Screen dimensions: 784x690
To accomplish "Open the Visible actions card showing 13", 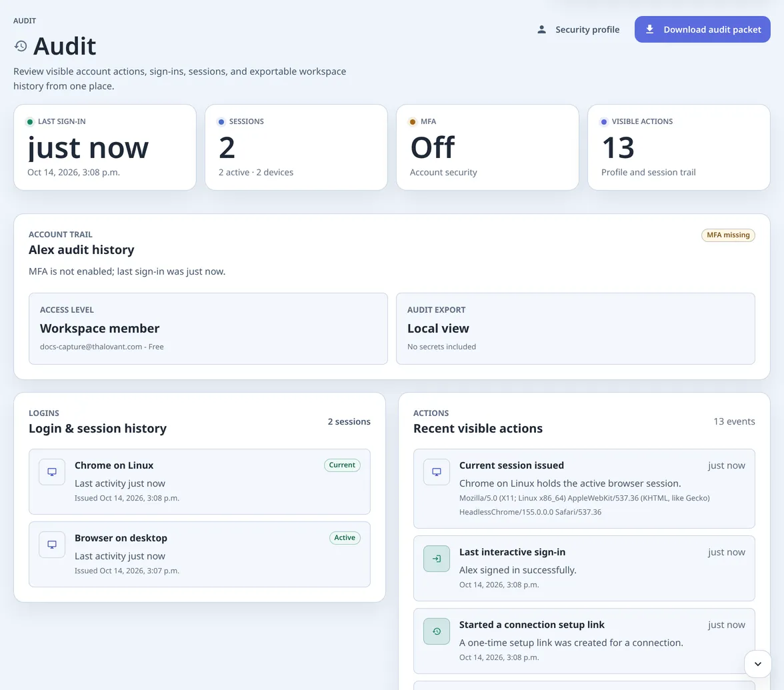I will [x=679, y=147].
